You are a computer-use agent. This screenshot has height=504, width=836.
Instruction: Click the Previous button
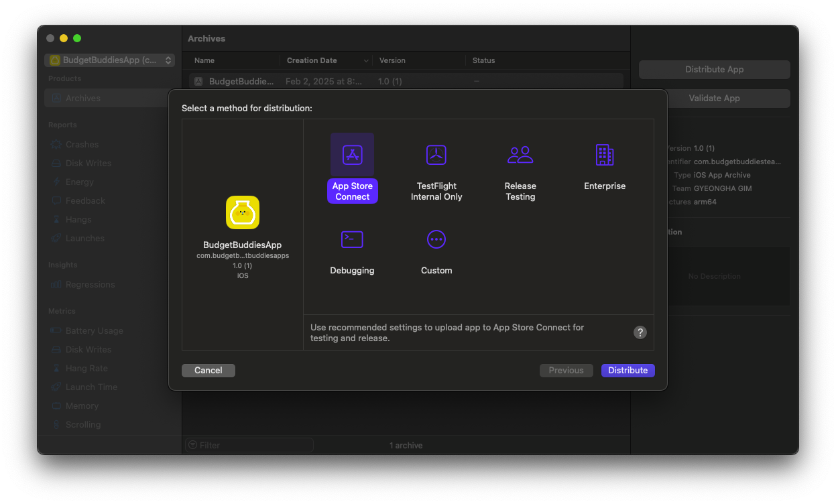click(566, 371)
